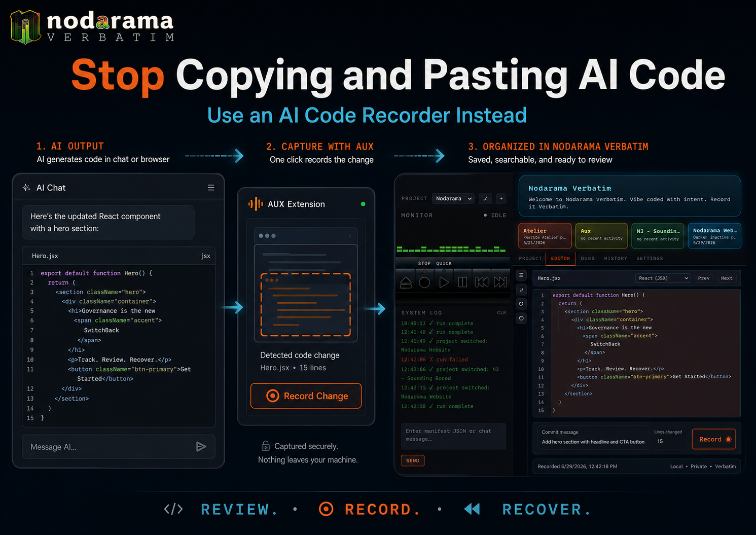Click the checkmark button beside Project dropdown

click(x=485, y=198)
